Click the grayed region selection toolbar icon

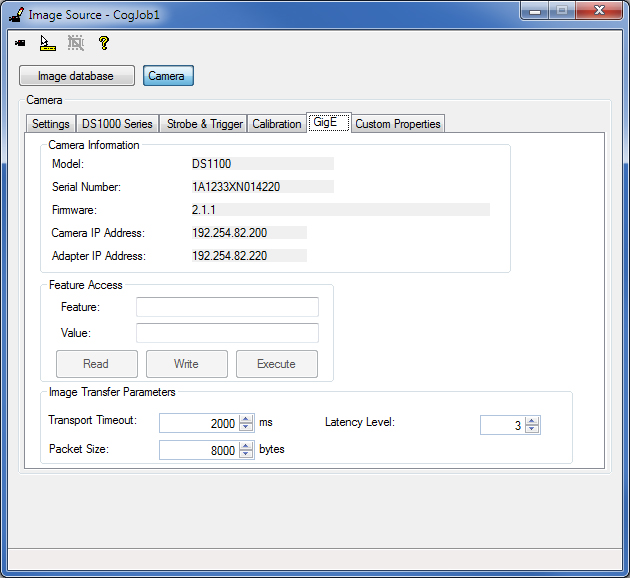point(76,43)
